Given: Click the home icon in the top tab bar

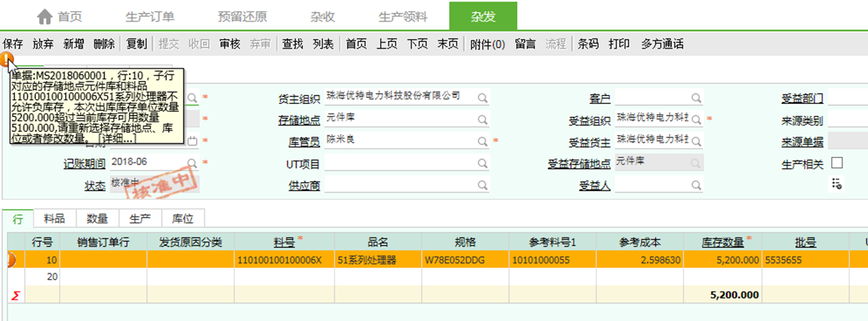Looking at the screenshot, I should point(45,17).
